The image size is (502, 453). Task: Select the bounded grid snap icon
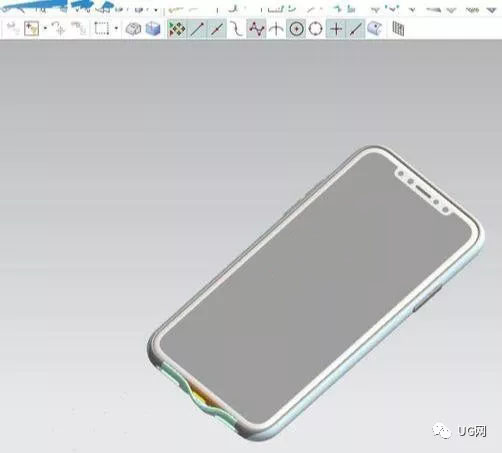(398, 29)
